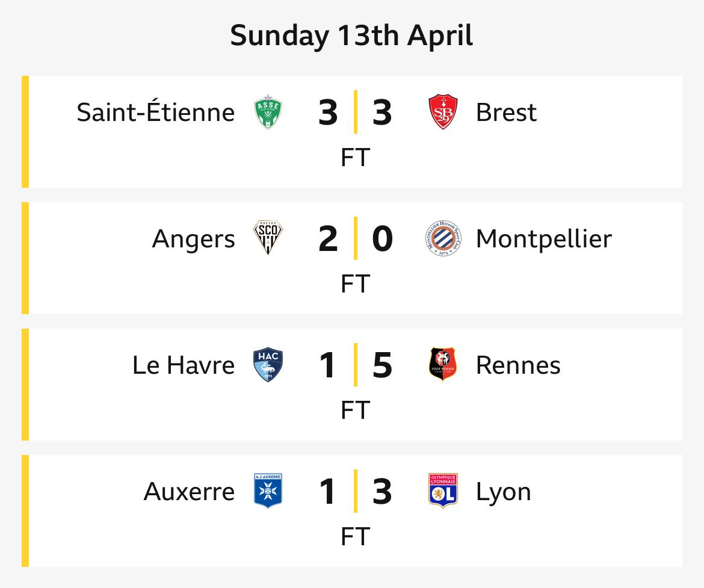Click the Rennes club crest
704x588 pixels.
tap(443, 364)
